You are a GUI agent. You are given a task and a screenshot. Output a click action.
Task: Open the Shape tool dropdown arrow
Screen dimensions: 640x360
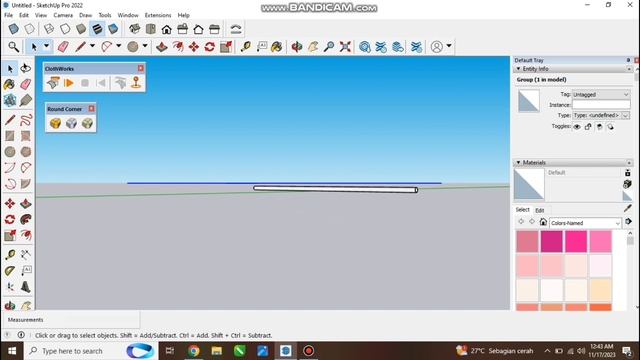point(145,46)
